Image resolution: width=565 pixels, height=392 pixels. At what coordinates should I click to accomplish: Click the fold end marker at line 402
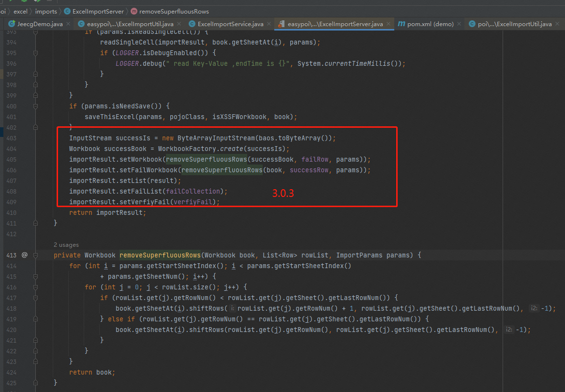(x=35, y=127)
